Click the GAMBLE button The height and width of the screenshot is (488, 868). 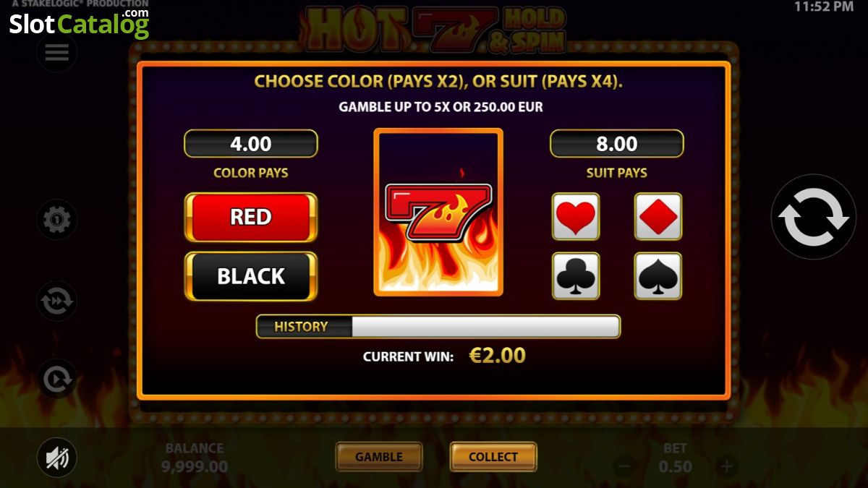click(x=379, y=457)
